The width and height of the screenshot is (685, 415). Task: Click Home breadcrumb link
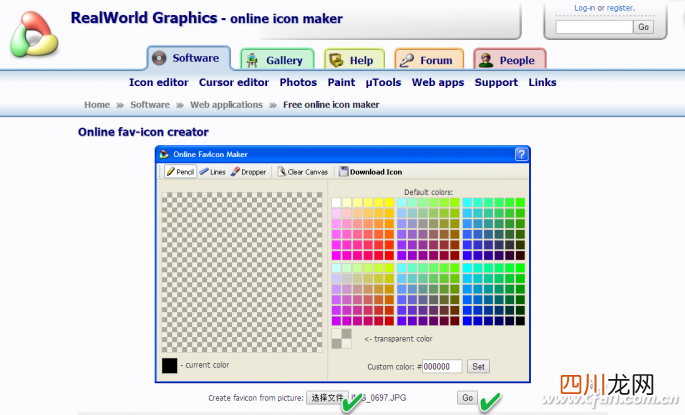pos(97,105)
